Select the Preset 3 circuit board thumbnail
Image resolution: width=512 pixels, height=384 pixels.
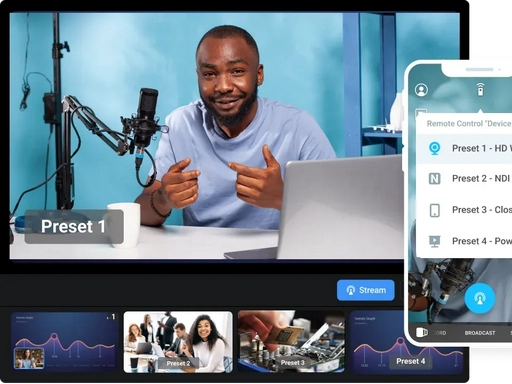(x=291, y=342)
